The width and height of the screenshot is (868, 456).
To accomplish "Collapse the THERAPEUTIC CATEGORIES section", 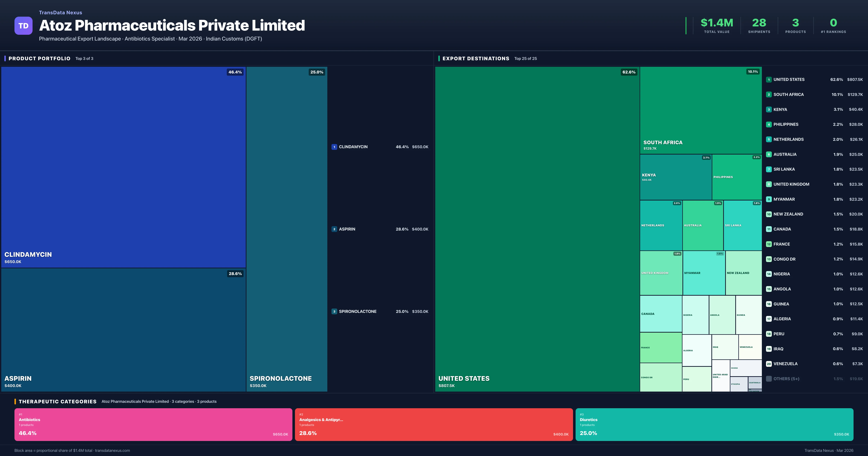I will tap(58, 401).
